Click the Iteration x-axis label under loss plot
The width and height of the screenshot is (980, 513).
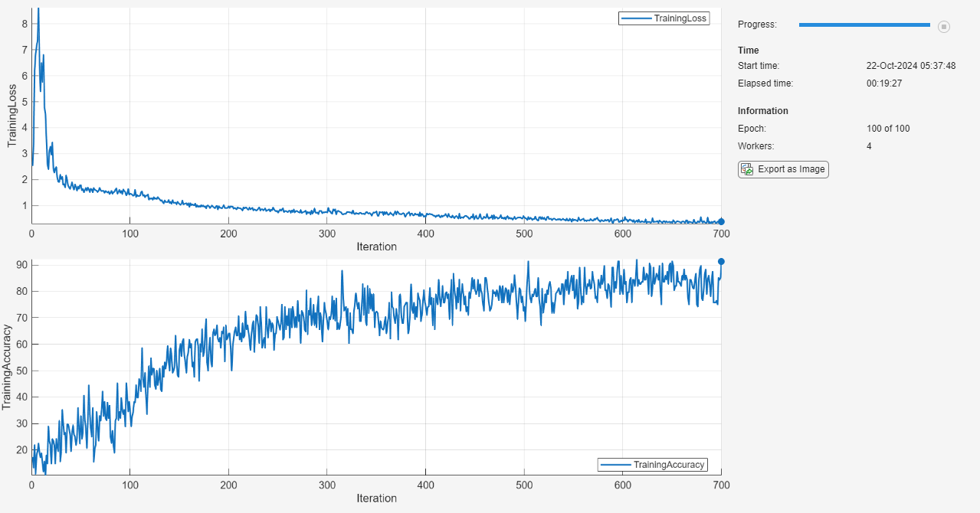click(x=376, y=247)
